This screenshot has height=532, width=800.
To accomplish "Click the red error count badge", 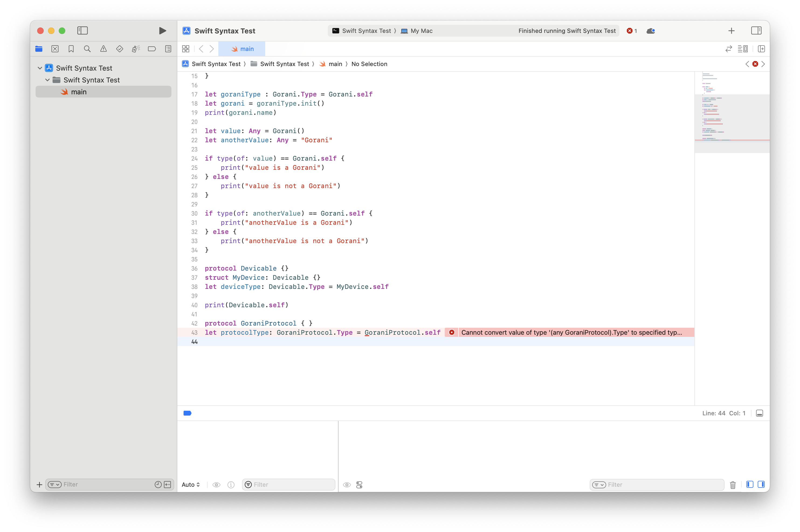I will 631,31.
